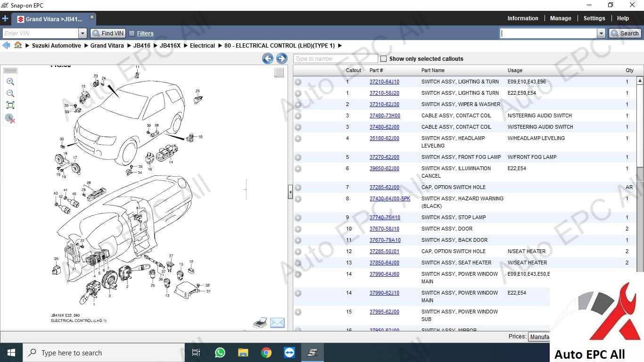
Task: Open the Manage menu
Action: tap(561, 18)
